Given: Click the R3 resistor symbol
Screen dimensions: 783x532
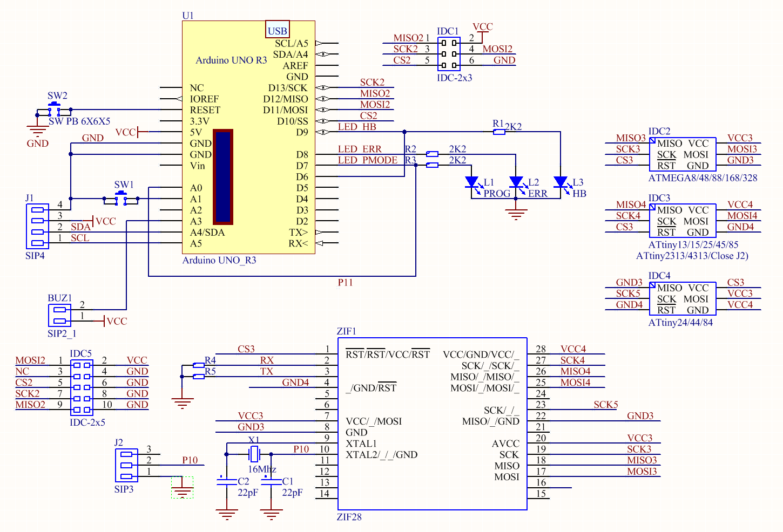Looking at the screenshot, I should (x=432, y=165).
